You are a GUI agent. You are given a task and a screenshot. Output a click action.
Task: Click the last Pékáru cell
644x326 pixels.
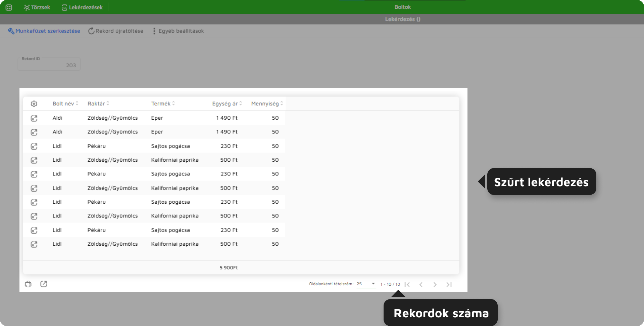pyautogui.click(x=96, y=230)
